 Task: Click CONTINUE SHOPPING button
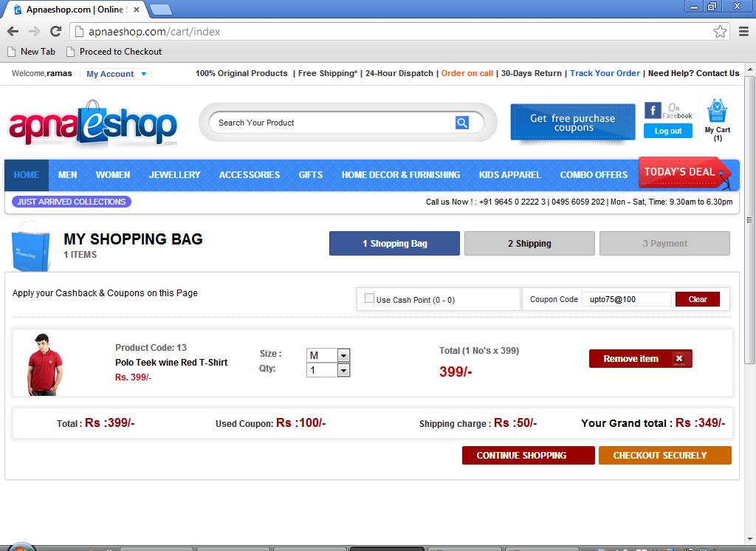[528, 455]
